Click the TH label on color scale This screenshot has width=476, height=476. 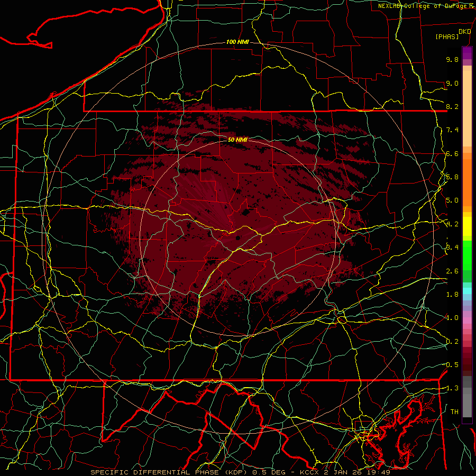(x=454, y=411)
